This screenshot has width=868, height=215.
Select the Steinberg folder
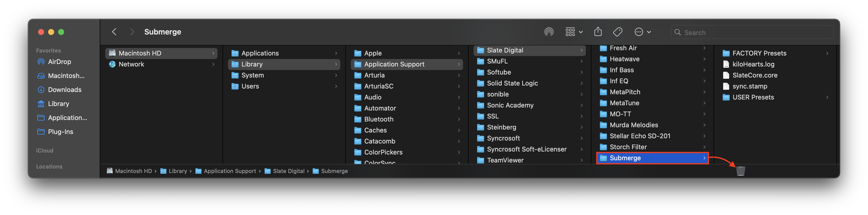pos(529,127)
